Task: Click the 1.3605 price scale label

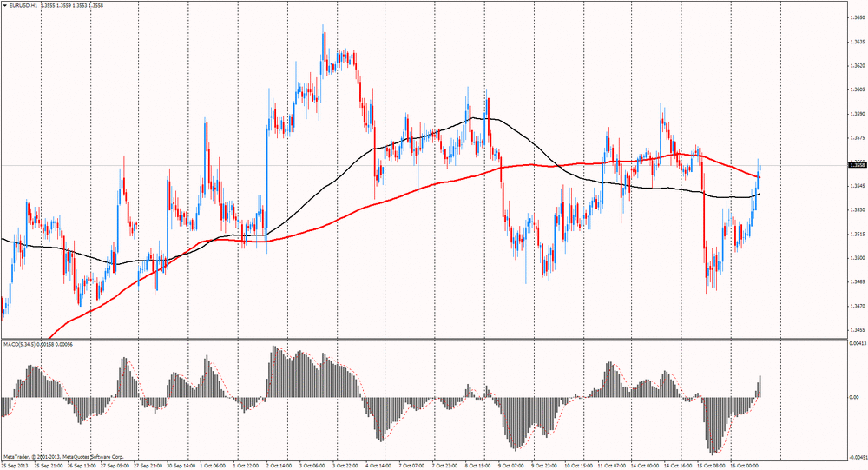Action: pos(858,89)
